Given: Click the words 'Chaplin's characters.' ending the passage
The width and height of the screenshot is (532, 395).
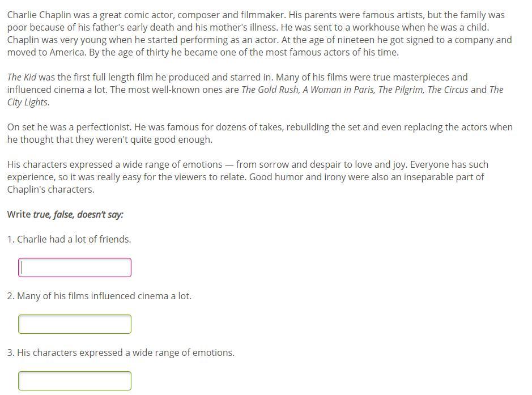Looking at the screenshot, I should (51, 190).
